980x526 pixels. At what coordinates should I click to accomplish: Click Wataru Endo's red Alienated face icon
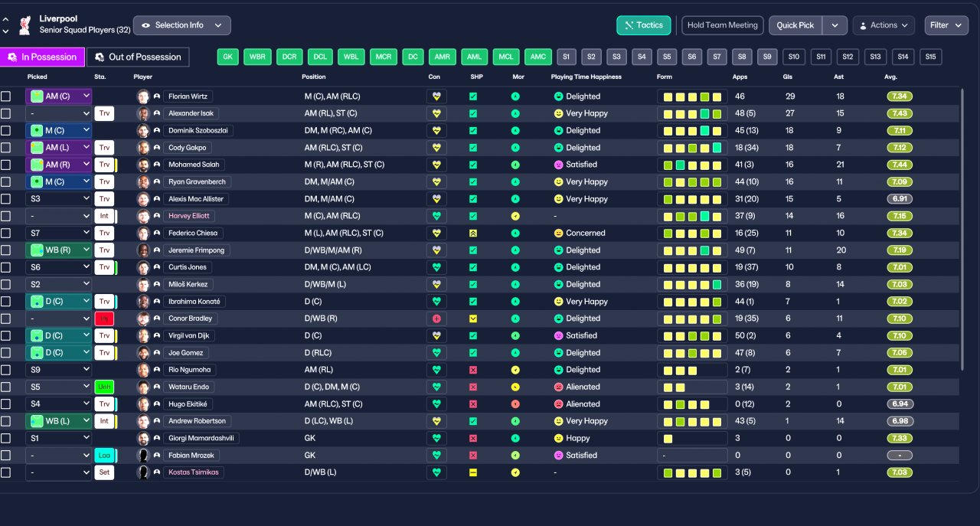point(558,387)
